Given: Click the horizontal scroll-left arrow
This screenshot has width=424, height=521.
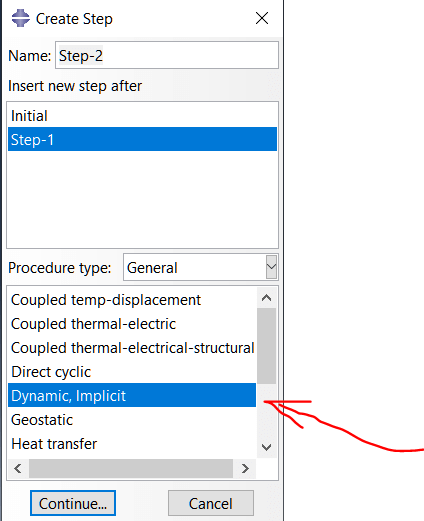Looking at the screenshot, I should pyautogui.click(x=18, y=468).
